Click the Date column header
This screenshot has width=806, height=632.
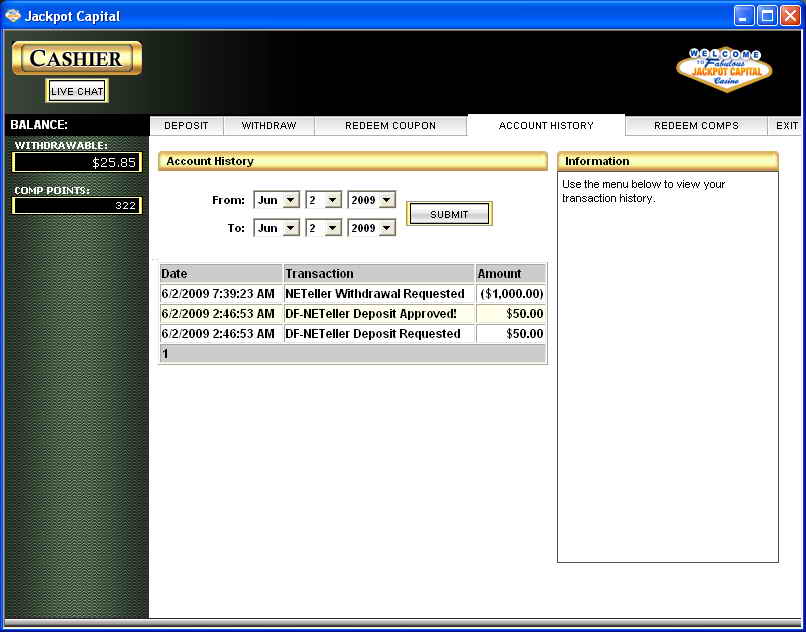[x=221, y=274]
